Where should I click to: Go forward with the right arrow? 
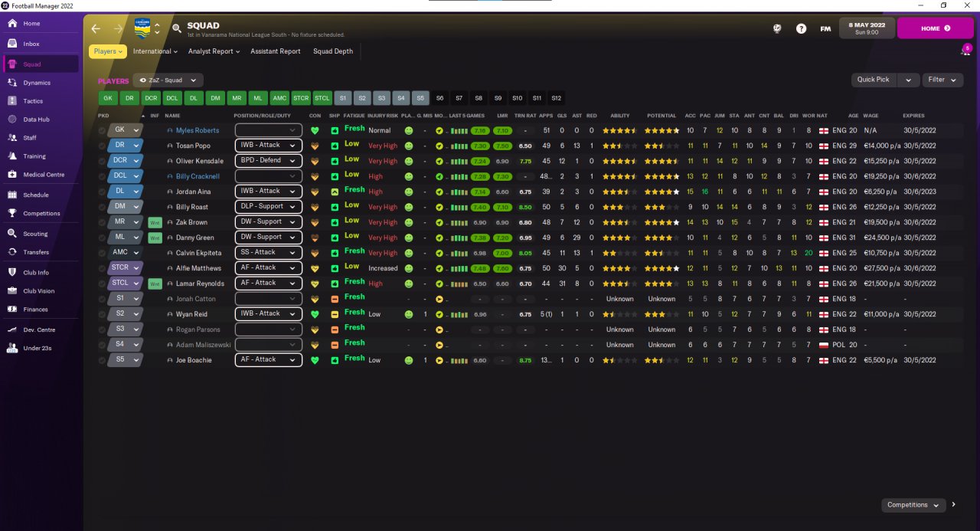[x=118, y=28]
